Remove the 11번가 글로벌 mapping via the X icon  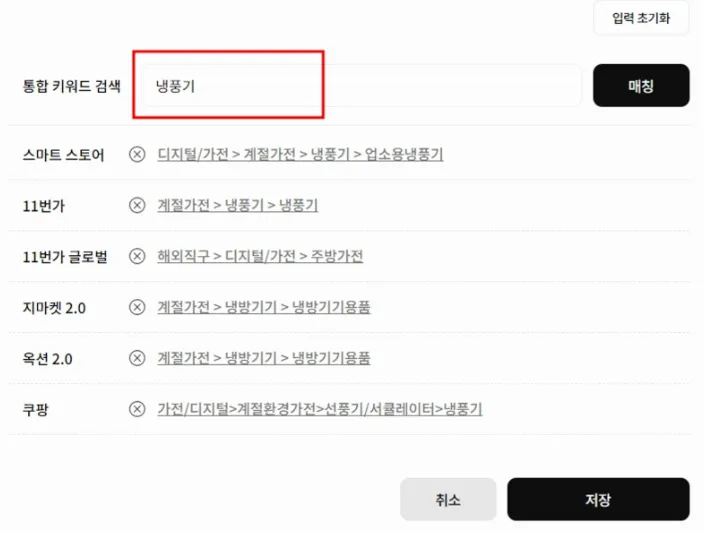point(137,256)
